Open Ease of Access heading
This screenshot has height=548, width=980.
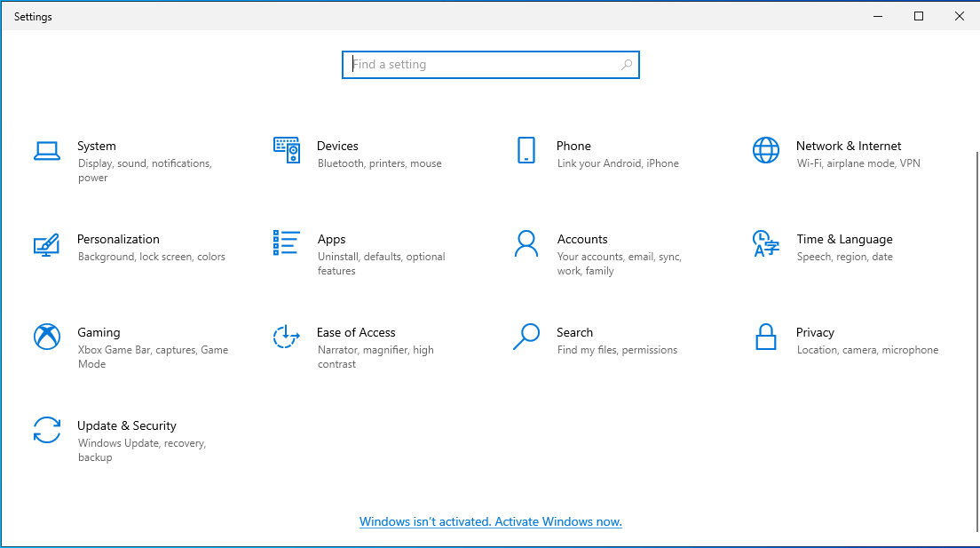[356, 332]
